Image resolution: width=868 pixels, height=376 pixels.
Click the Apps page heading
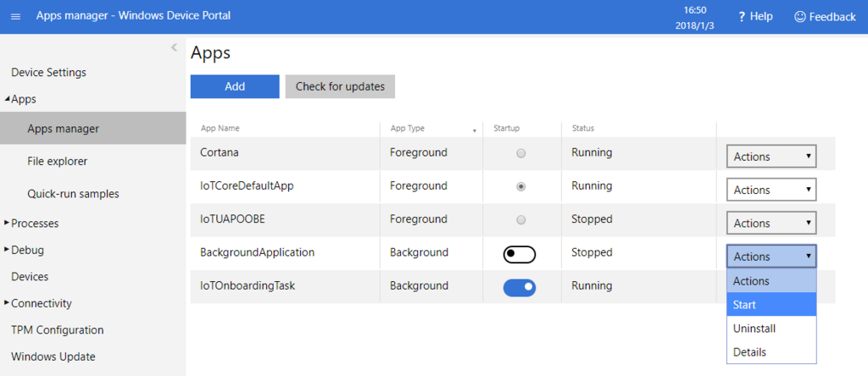point(210,53)
